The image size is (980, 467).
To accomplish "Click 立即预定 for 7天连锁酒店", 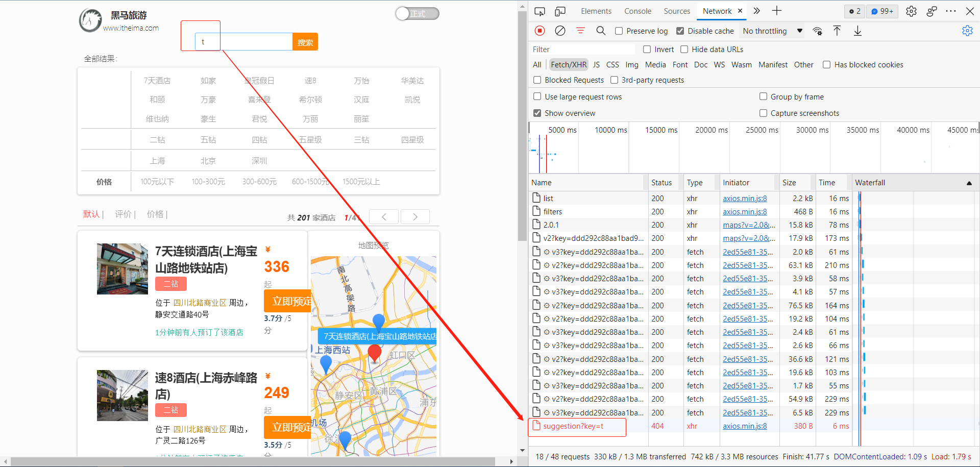I will (288, 301).
